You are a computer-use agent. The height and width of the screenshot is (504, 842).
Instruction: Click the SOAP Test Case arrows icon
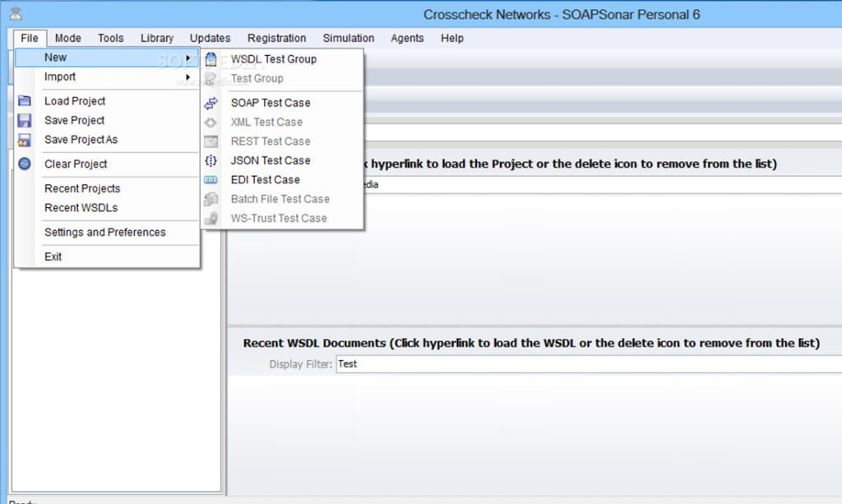click(x=211, y=103)
